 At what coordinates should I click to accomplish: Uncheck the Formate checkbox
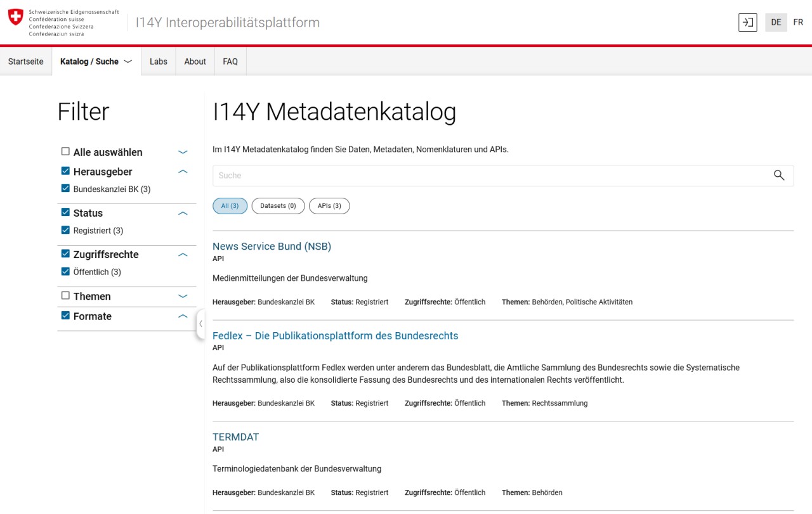pyautogui.click(x=65, y=315)
